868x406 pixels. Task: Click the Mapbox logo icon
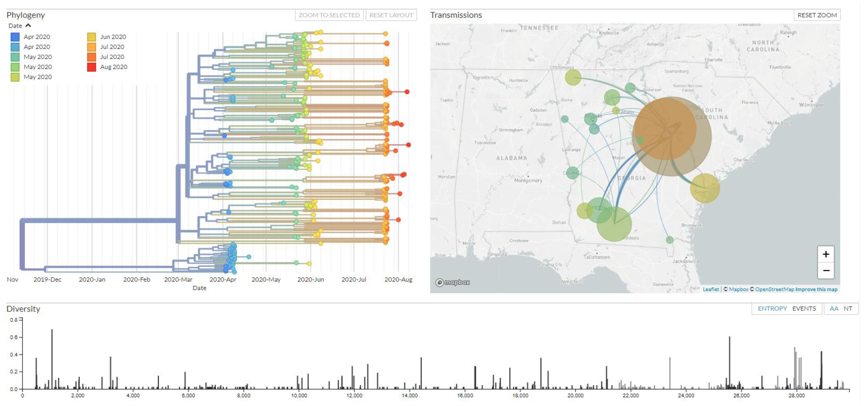[x=452, y=282]
